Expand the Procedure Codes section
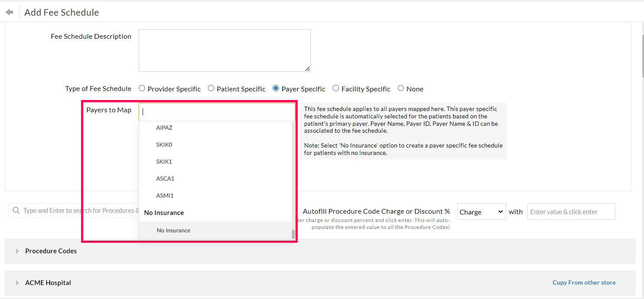This screenshot has height=299, width=644. (17, 251)
